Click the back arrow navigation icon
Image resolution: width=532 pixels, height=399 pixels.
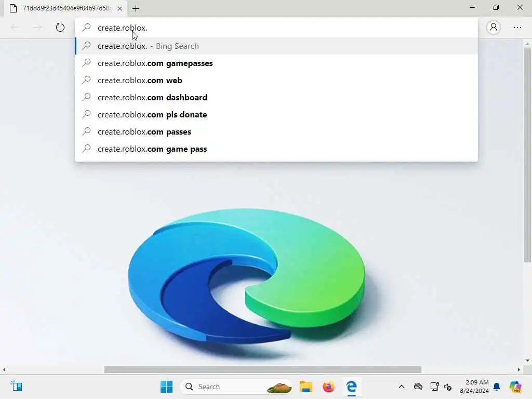click(15, 28)
